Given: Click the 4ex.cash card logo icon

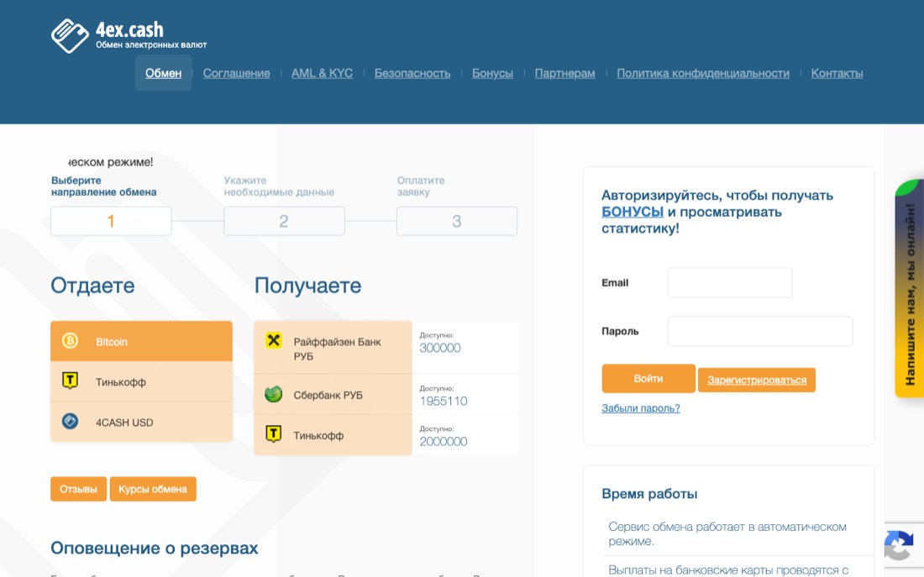Looking at the screenshot, I should 70,35.
